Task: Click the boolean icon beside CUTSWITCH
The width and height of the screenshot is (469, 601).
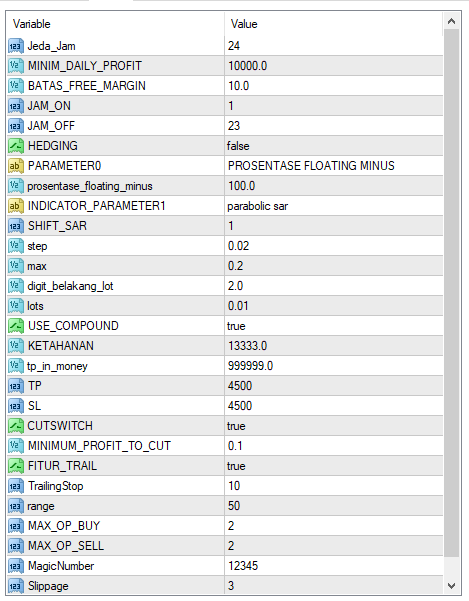Action: pos(16,426)
